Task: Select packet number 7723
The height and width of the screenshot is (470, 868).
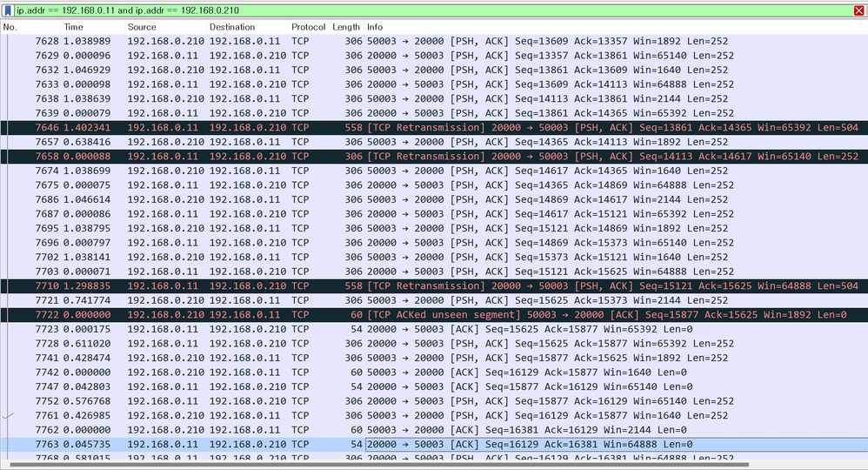Action: pos(434,329)
